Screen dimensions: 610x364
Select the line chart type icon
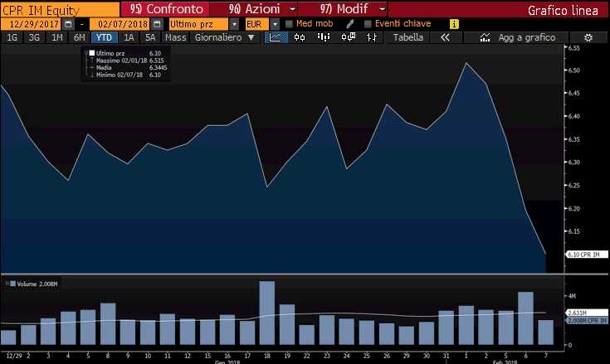click(275, 37)
